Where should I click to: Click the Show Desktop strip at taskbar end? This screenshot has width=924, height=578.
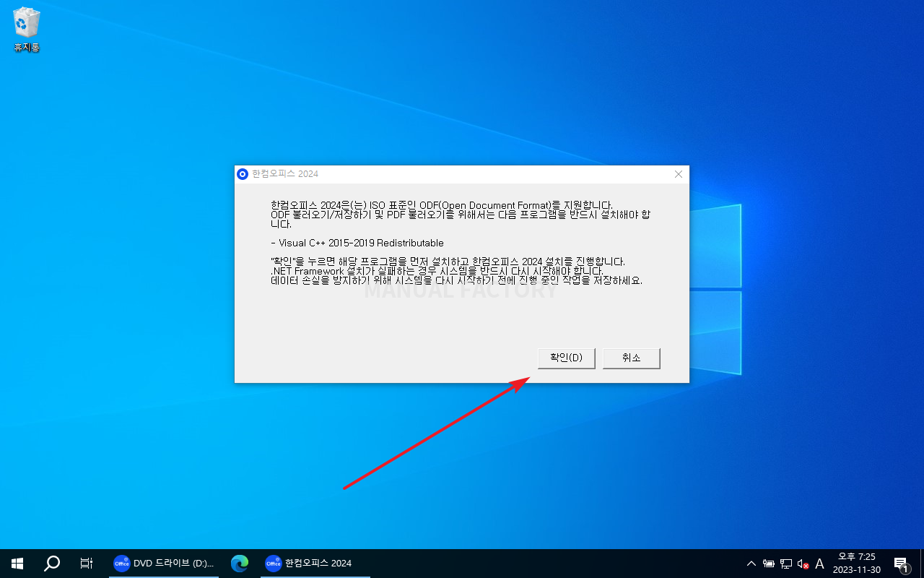(x=922, y=564)
